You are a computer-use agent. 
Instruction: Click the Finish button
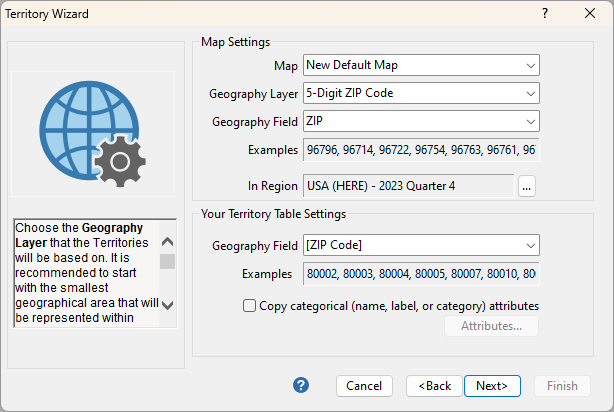coord(562,386)
